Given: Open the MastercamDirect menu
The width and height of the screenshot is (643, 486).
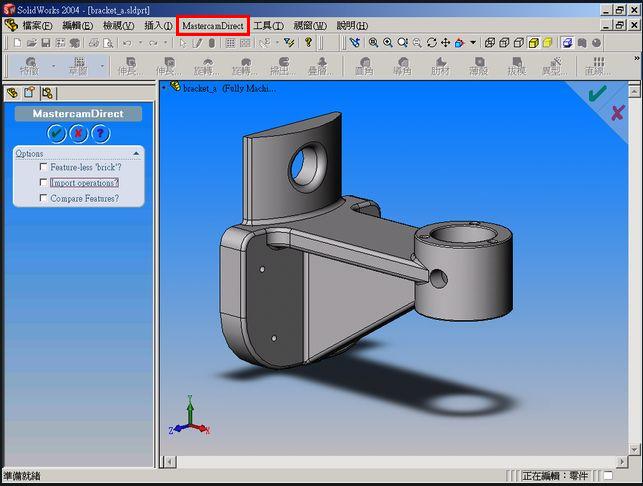Looking at the screenshot, I should pos(213,26).
